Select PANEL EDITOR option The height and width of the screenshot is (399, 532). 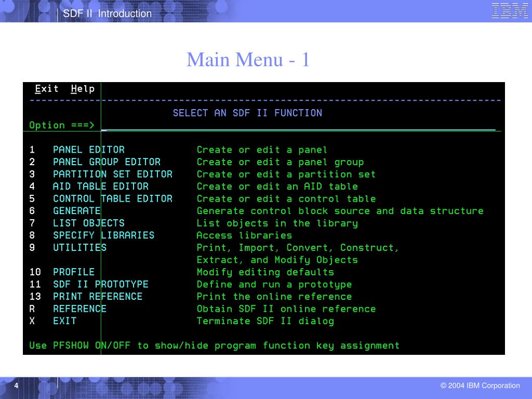click(x=89, y=150)
